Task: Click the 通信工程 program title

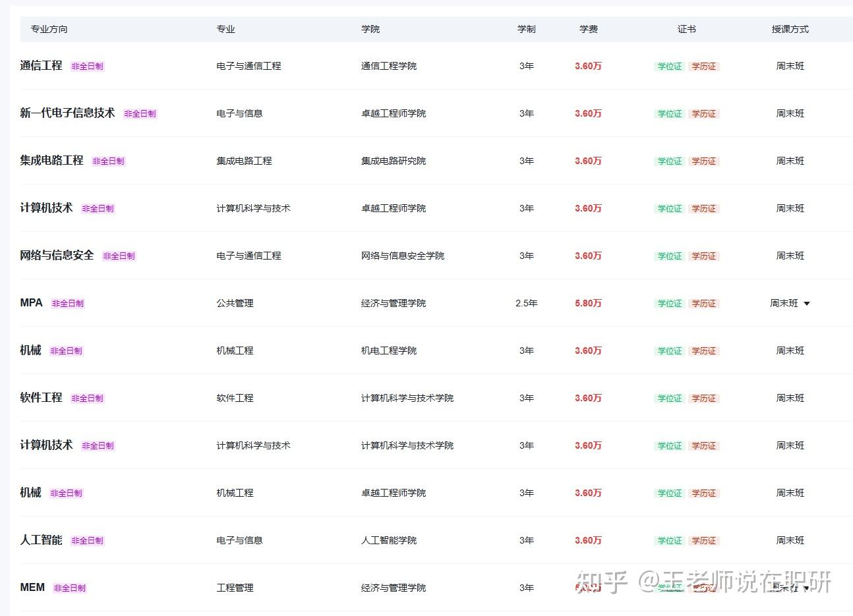Action: coord(41,66)
